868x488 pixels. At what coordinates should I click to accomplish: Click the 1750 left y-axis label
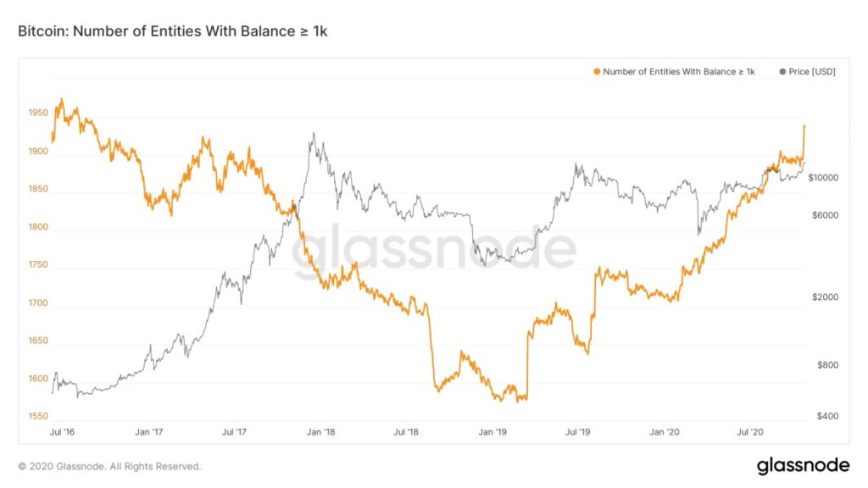36,265
